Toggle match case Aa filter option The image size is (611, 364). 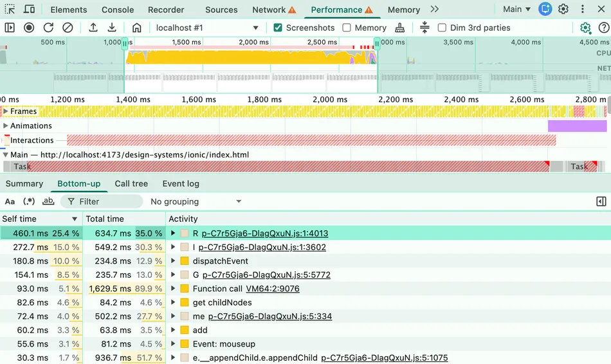[x=10, y=201]
